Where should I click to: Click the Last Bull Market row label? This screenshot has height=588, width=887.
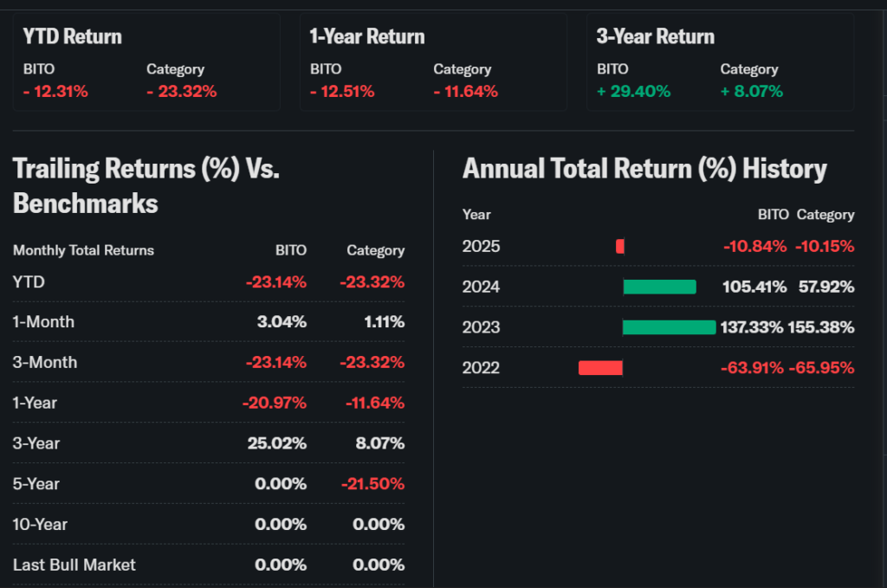74,565
